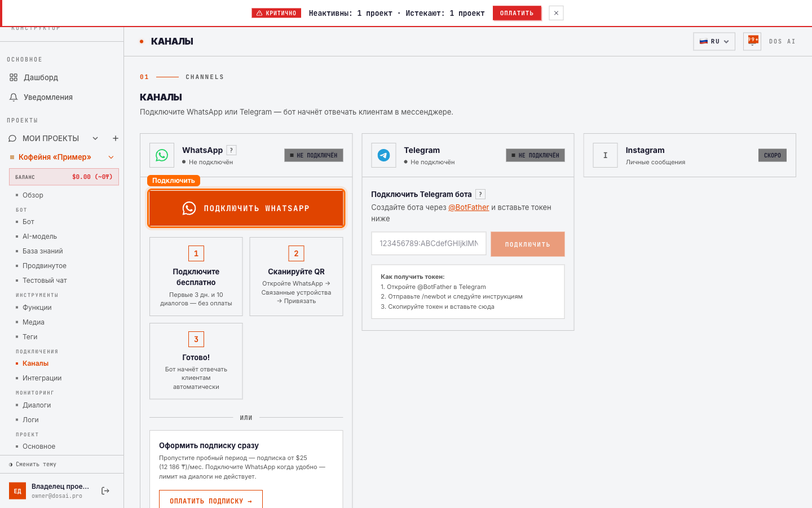Open Продвинутое settings

click(45, 266)
